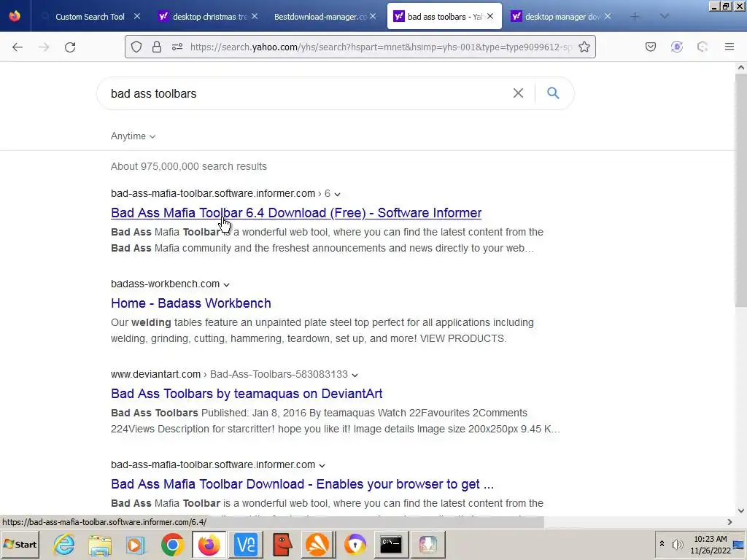Show hidden system tray icons
This screenshot has height=560, width=747.
[x=662, y=544]
